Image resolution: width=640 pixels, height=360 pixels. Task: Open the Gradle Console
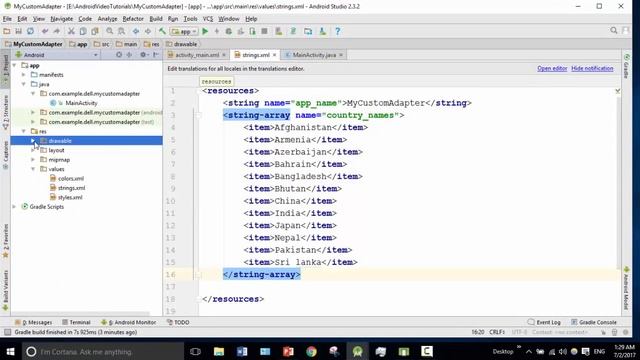pyautogui.click(x=593, y=322)
